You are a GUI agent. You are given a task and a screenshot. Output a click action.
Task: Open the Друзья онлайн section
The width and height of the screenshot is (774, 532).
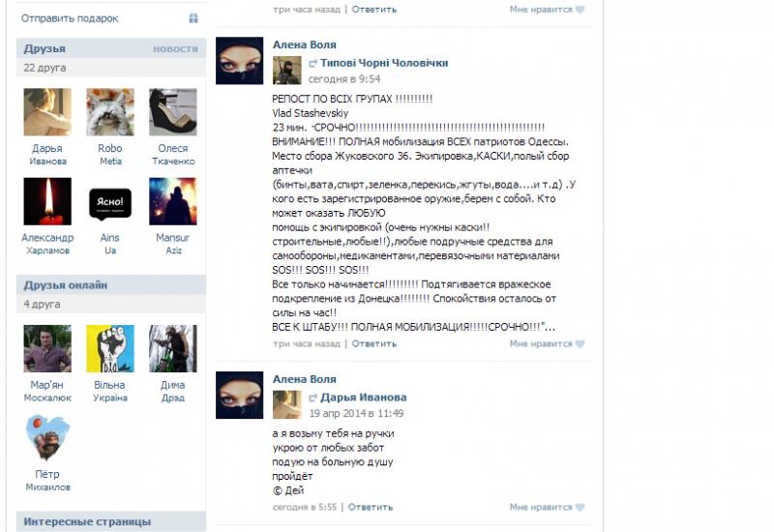tap(110, 285)
